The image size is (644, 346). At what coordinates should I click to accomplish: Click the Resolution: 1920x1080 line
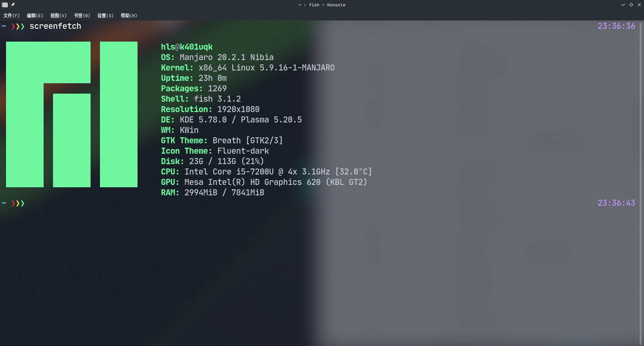pyautogui.click(x=210, y=109)
